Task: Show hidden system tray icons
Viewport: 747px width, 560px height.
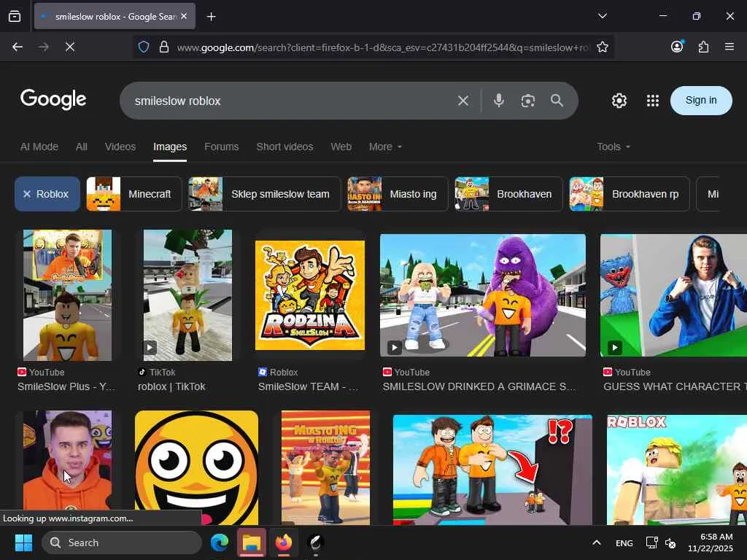Action: coord(597,542)
